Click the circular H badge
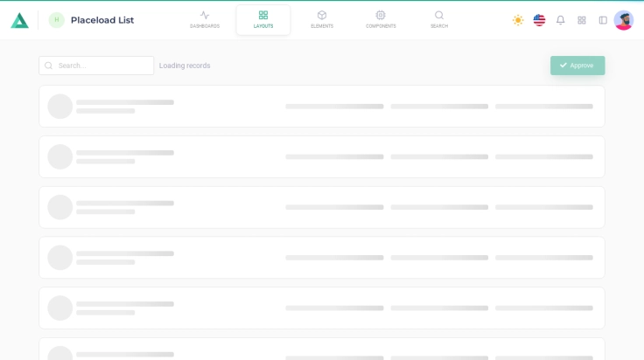Screen dimensions: 644x360 57,20
